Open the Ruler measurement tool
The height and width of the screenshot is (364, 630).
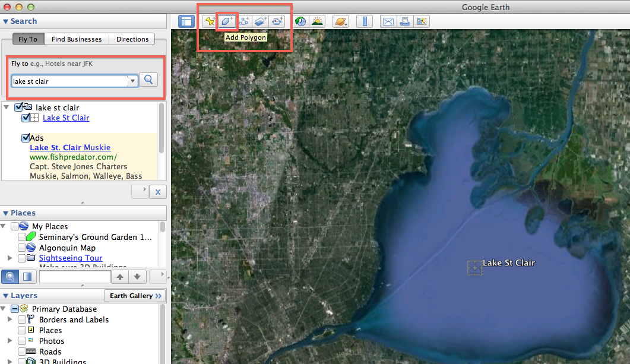(365, 21)
